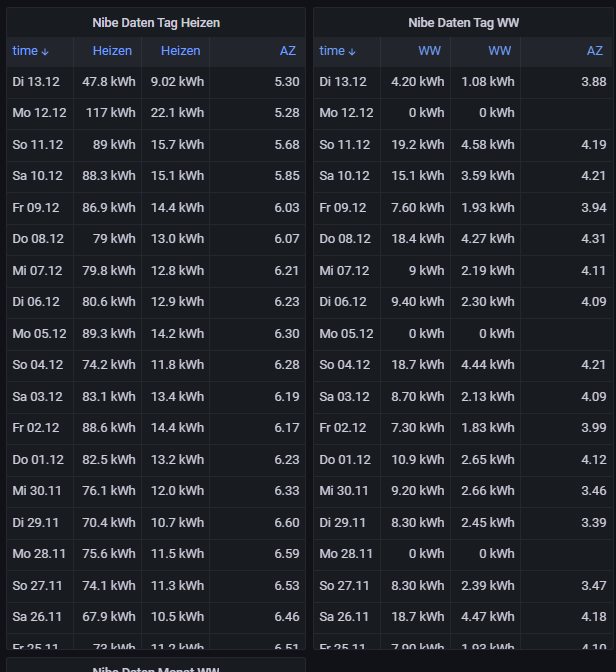
Task: Click 'Di 29.11' date in Heizen table
Action: (x=36, y=522)
